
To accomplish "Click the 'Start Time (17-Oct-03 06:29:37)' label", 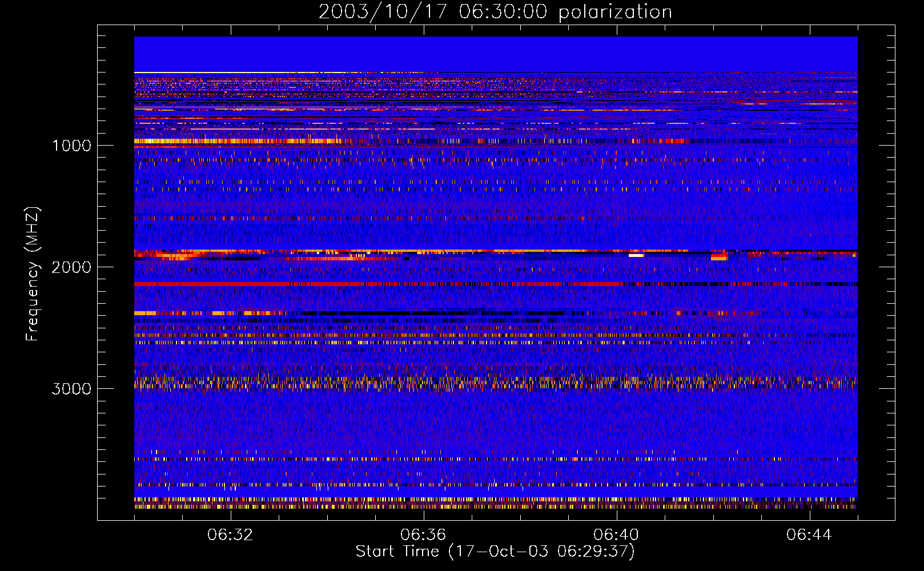I will coord(495,552).
